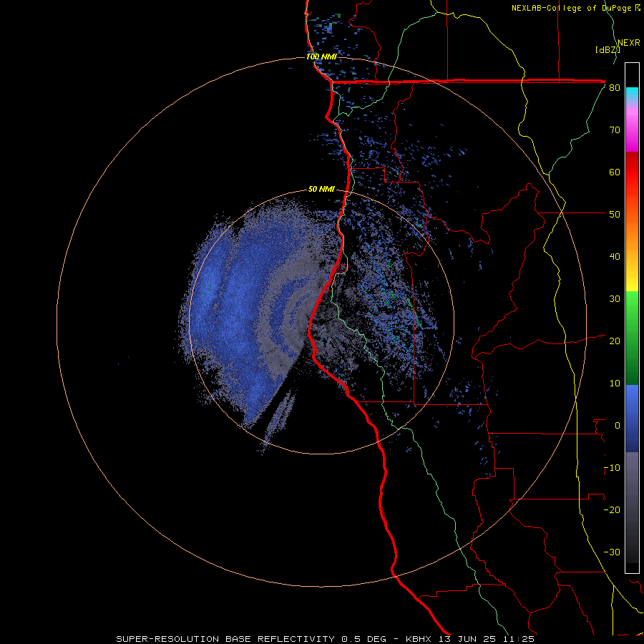The image size is (644, 644).
Task: Click the 80 value on the color scale
Action: click(615, 88)
